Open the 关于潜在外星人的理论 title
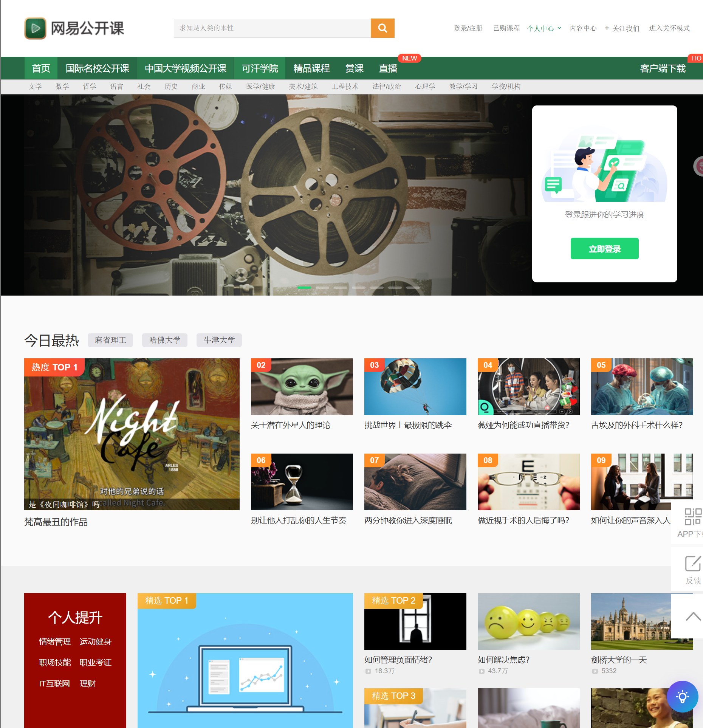Image resolution: width=703 pixels, height=728 pixels. click(x=291, y=425)
